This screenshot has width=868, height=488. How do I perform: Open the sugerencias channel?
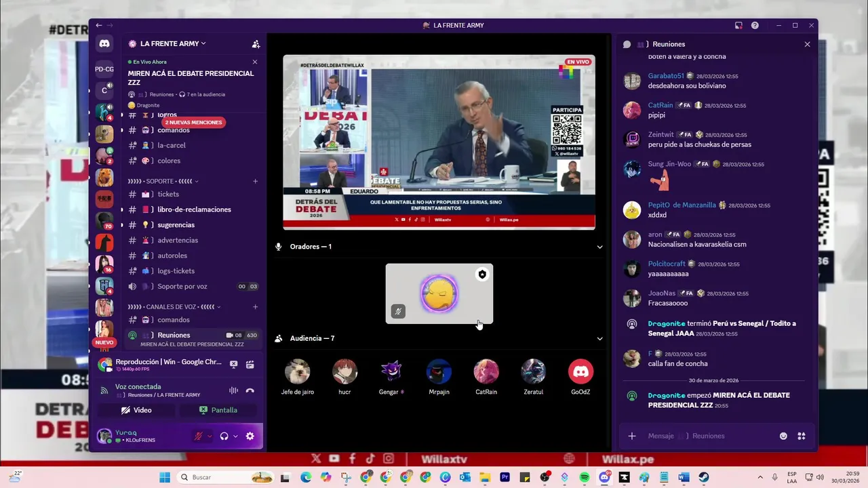point(193,225)
